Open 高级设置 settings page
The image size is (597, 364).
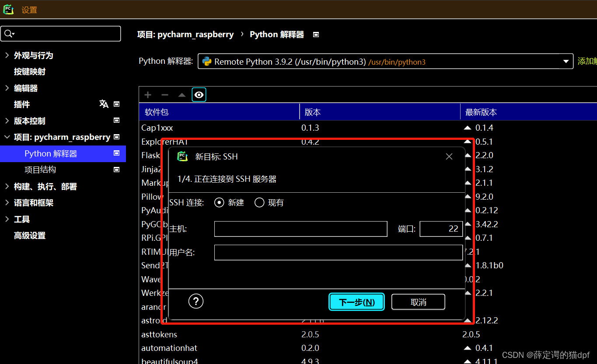click(30, 236)
